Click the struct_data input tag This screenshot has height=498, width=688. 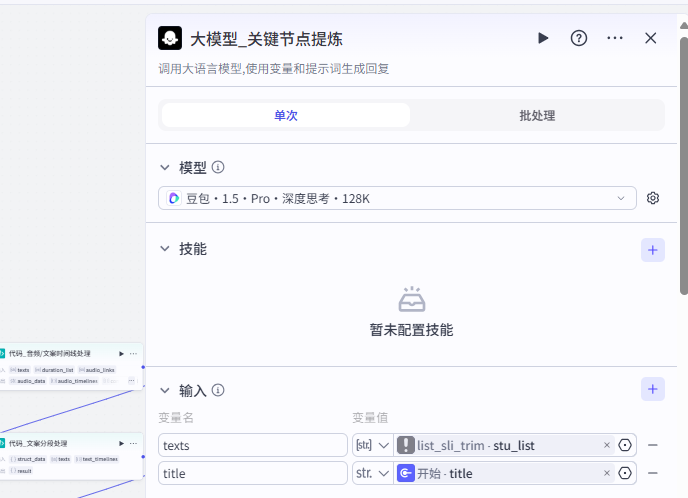coord(28,459)
